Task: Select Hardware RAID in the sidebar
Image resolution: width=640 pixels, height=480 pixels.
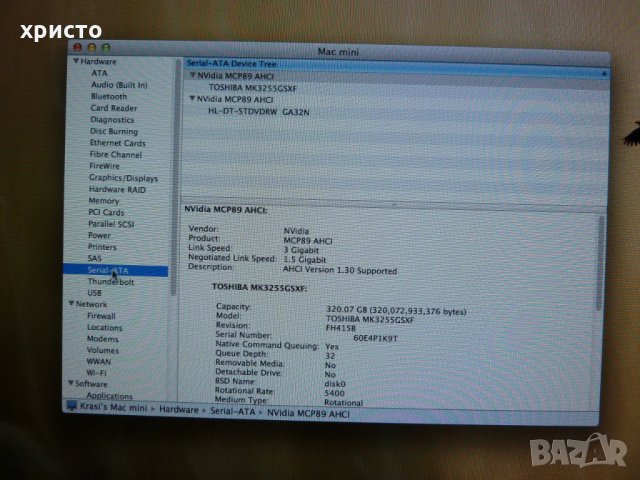Action: (117, 189)
